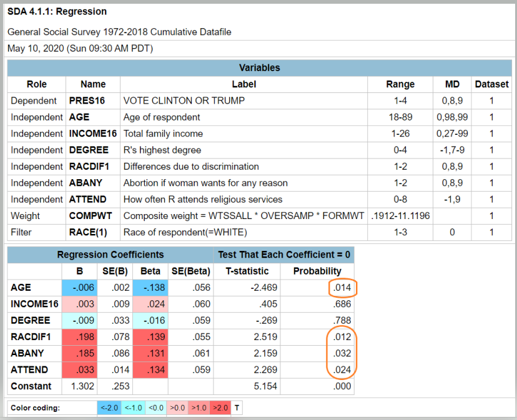Click the General Social Survey datafile title
The height and width of the screenshot is (420, 517).
pos(119,32)
